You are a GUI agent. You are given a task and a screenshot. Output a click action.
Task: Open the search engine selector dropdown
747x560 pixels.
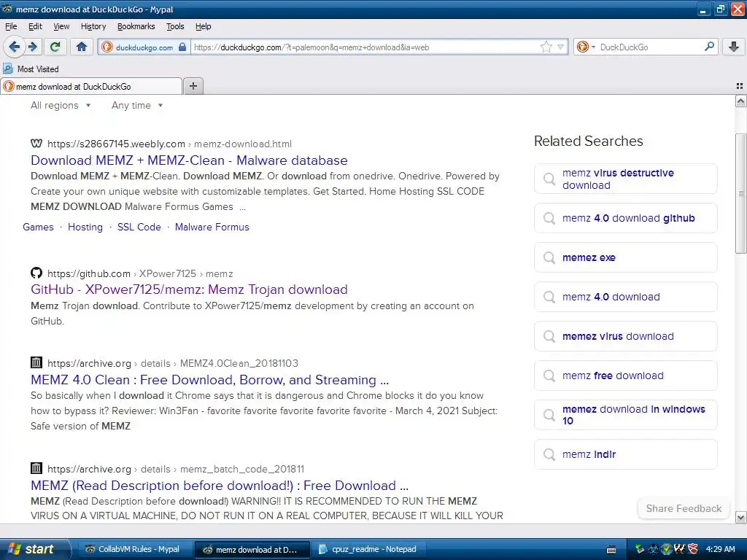coord(587,47)
